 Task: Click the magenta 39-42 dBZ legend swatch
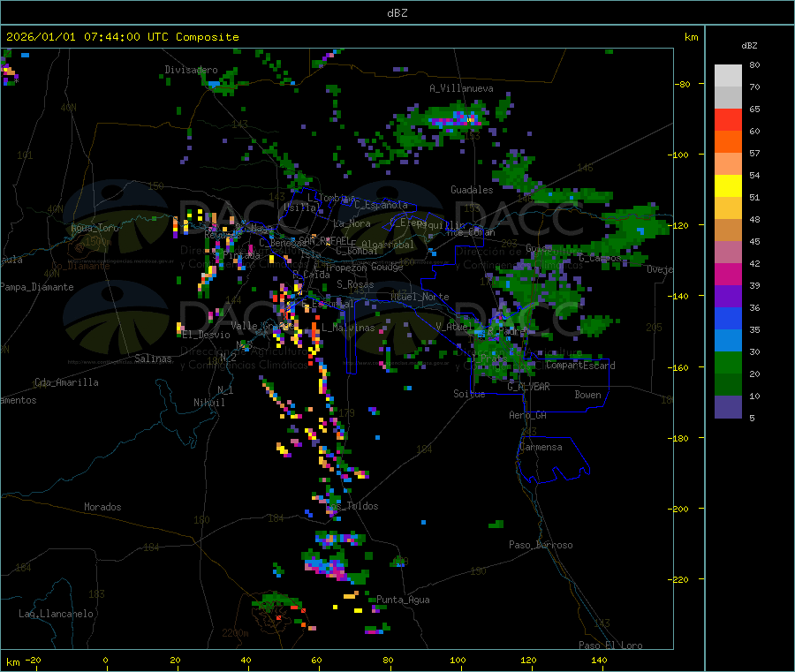click(728, 274)
